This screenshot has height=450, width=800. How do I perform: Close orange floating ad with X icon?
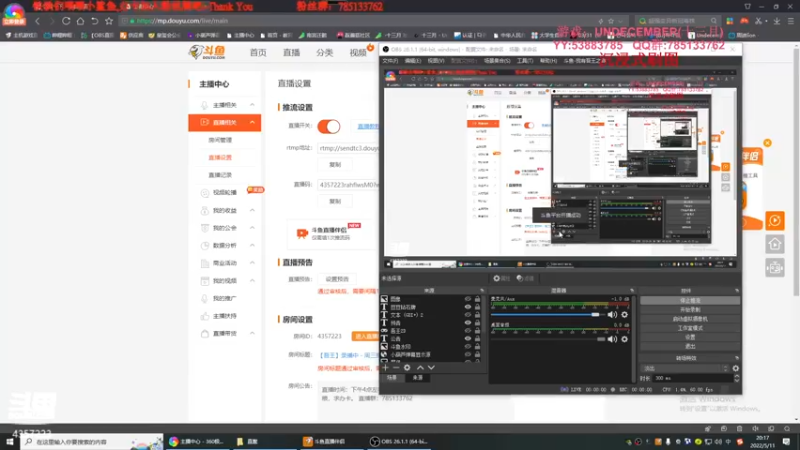[x=767, y=143]
